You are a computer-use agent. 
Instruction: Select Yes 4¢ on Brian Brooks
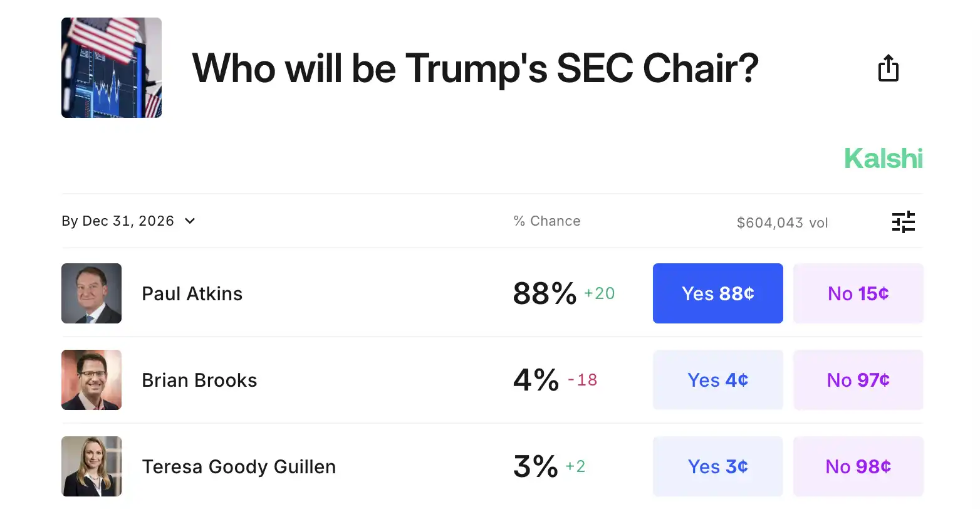click(x=717, y=380)
